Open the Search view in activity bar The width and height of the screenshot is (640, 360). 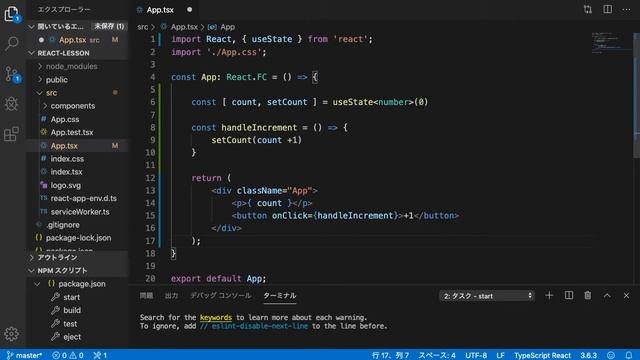11,43
